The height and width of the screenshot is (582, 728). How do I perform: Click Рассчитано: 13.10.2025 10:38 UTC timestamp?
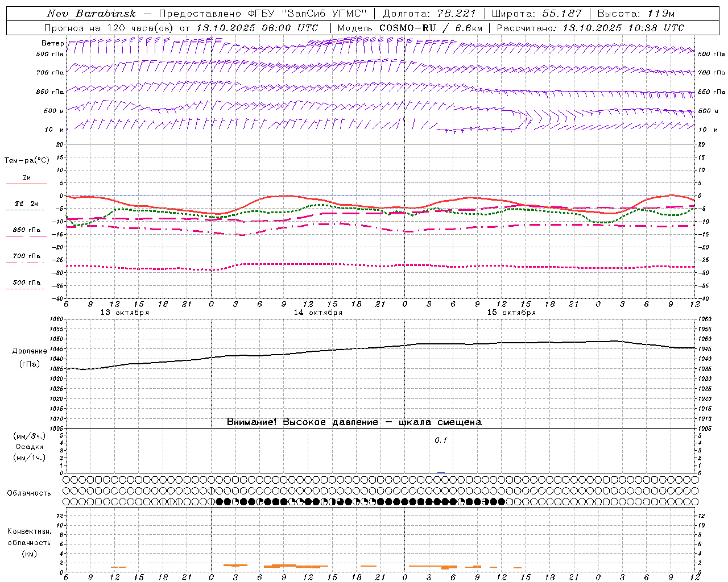(590, 28)
